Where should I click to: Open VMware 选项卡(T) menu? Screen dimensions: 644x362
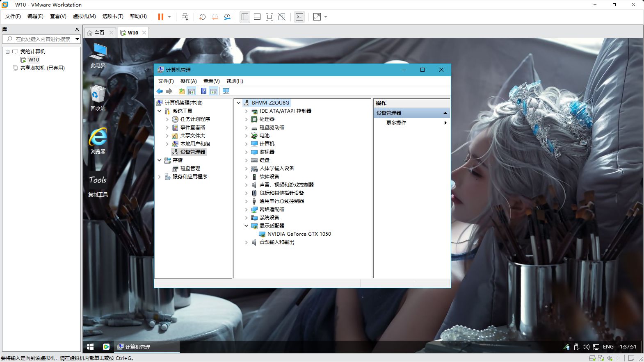click(113, 16)
